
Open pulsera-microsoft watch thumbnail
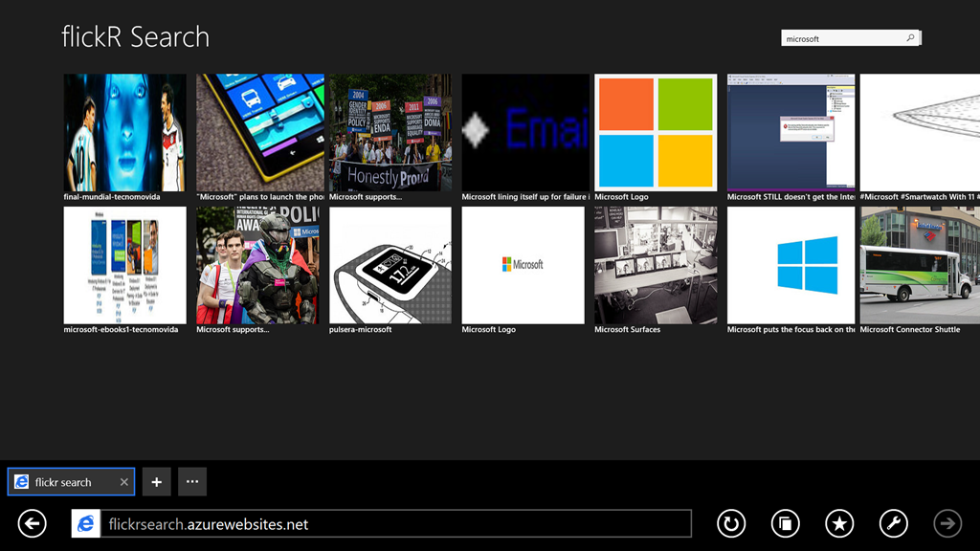coord(390,265)
